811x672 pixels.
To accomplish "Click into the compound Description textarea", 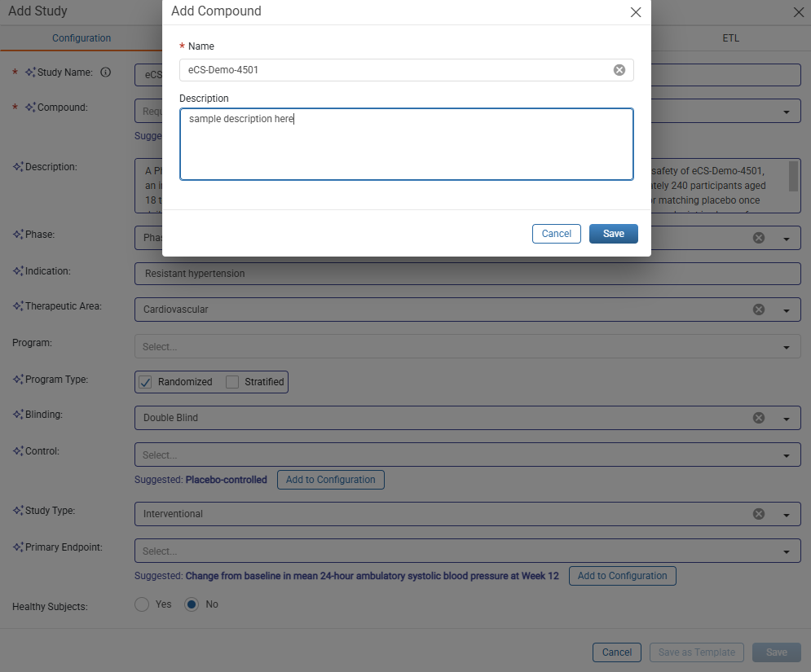I will (407, 144).
